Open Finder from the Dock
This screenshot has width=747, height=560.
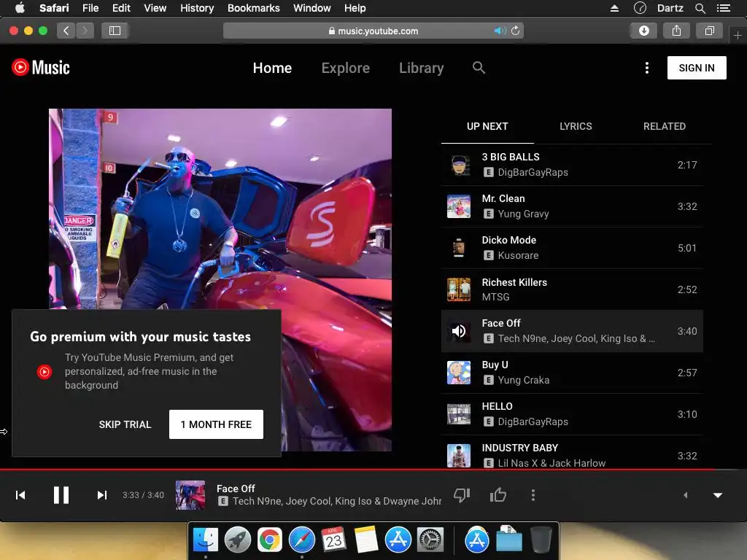tap(206, 540)
